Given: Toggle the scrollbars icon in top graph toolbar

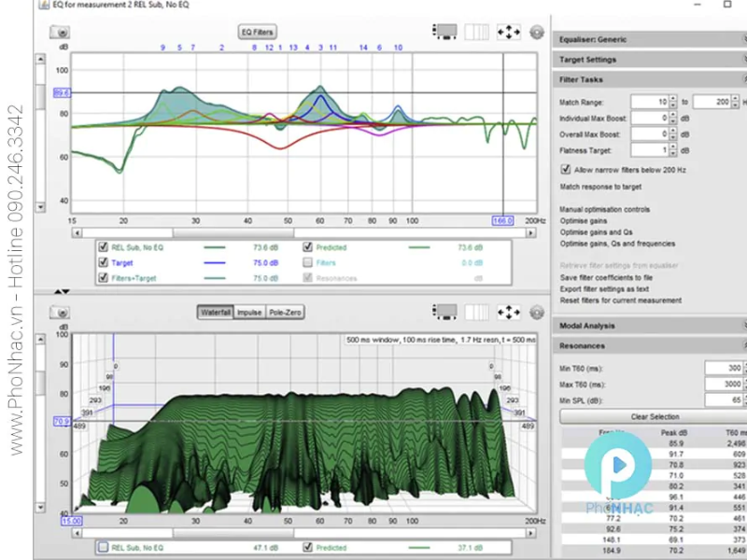Looking at the screenshot, I should coord(476,32).
